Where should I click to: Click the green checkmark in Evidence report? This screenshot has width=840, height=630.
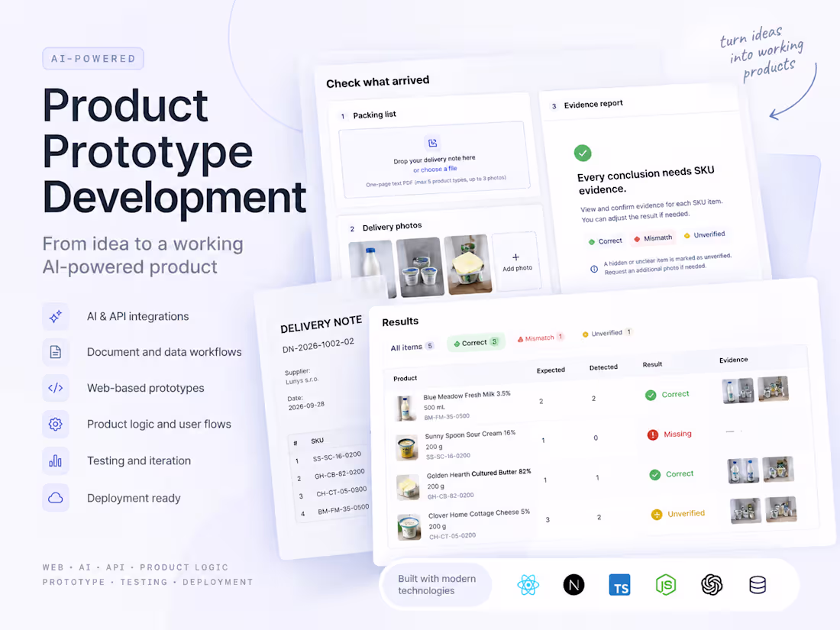[583, 153]
